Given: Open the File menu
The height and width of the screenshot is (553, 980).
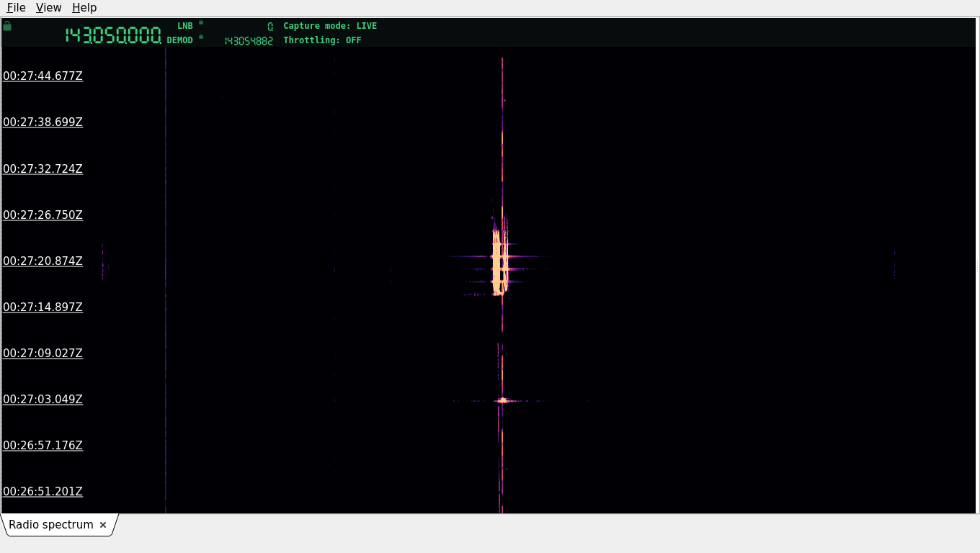Looking at the screenshot, I should (x=16, y=7).
